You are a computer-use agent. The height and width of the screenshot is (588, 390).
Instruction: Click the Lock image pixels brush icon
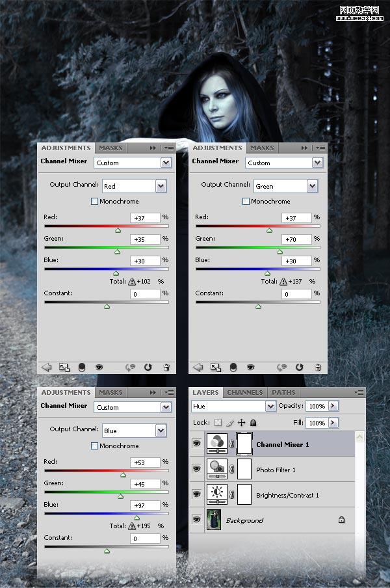click(230, 423)
